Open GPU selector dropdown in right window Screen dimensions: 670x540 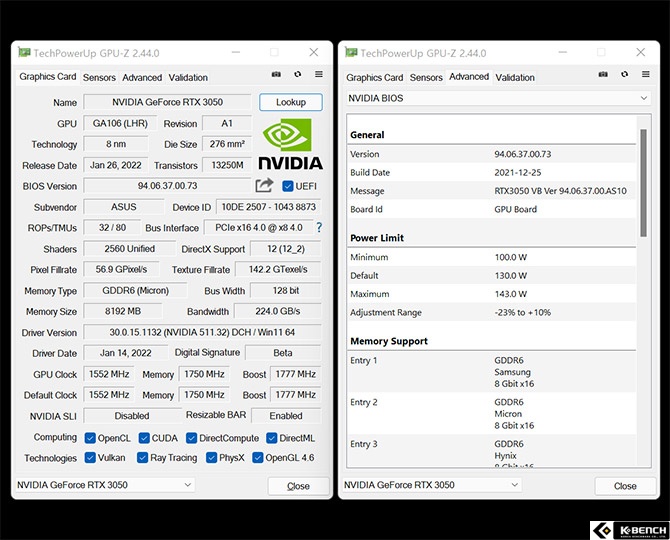pos(432,485)
